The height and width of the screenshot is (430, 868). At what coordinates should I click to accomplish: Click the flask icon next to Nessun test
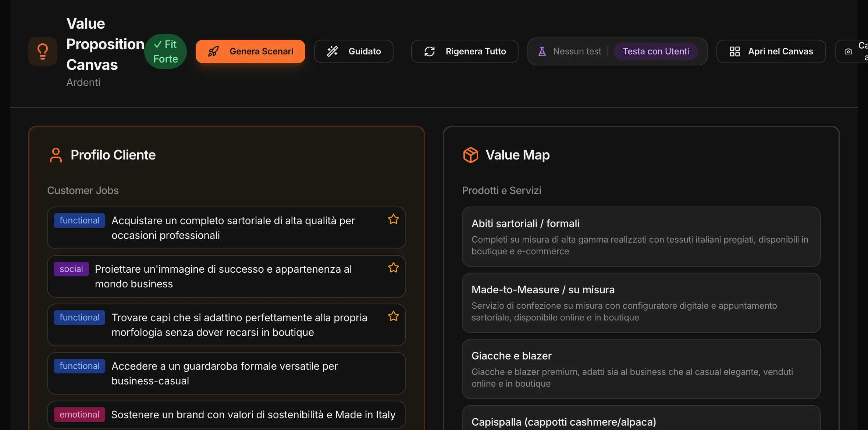tap(542, 51)
